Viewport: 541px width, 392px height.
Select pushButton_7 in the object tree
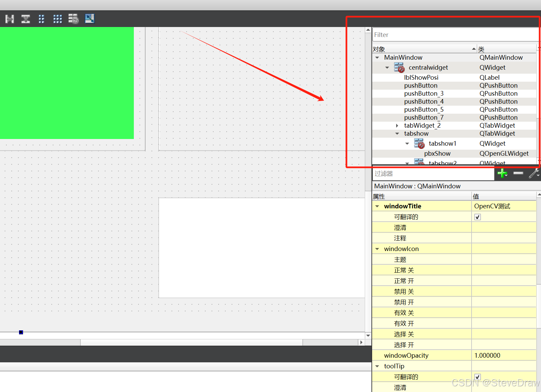424,118
